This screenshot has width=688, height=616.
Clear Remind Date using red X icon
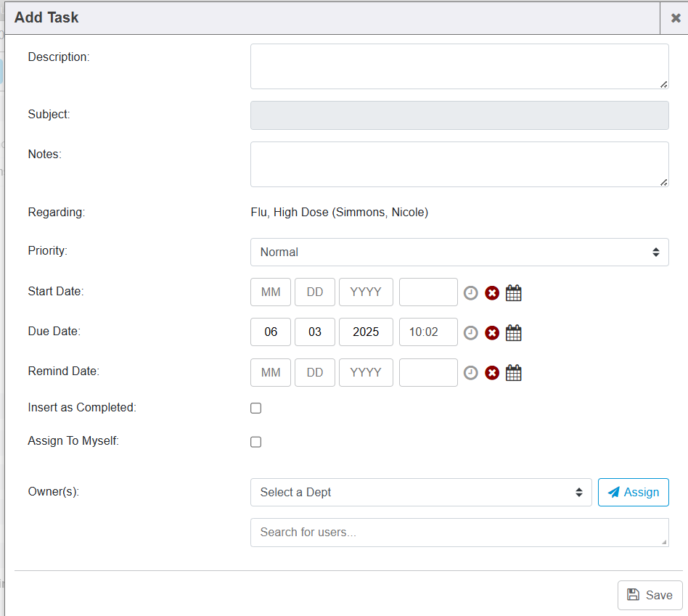(x=492, y=373)
